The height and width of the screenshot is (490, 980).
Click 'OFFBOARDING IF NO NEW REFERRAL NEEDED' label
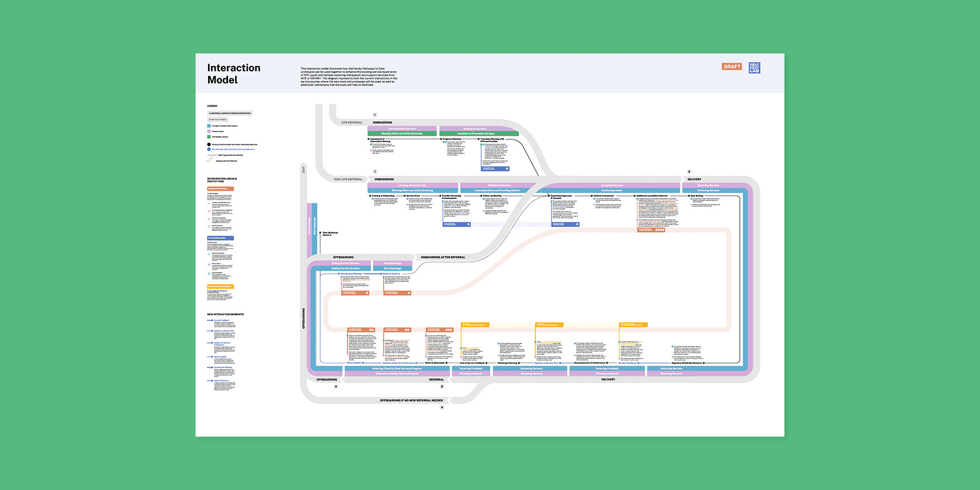[x=412, y=400]
